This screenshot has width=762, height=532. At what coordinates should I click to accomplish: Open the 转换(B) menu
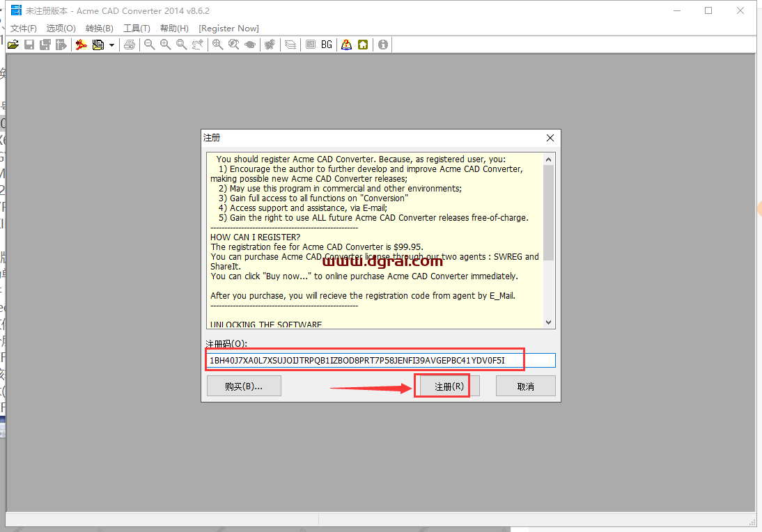100,28
